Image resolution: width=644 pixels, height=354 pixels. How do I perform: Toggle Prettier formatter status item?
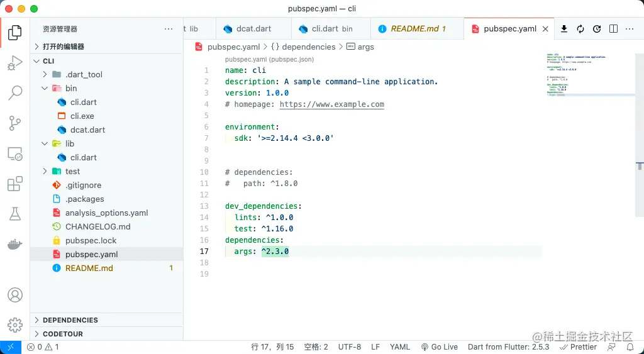coord(579,346)
